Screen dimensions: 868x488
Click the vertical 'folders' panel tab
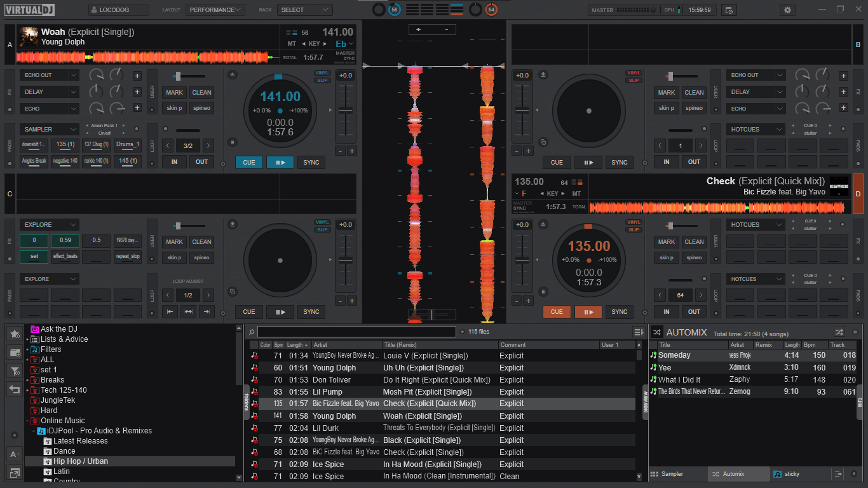[247, 402]
